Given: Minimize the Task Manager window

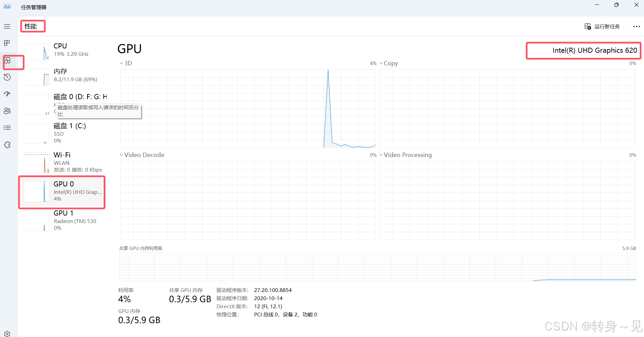Looking at the screenshot, I should tap(597, 5).
